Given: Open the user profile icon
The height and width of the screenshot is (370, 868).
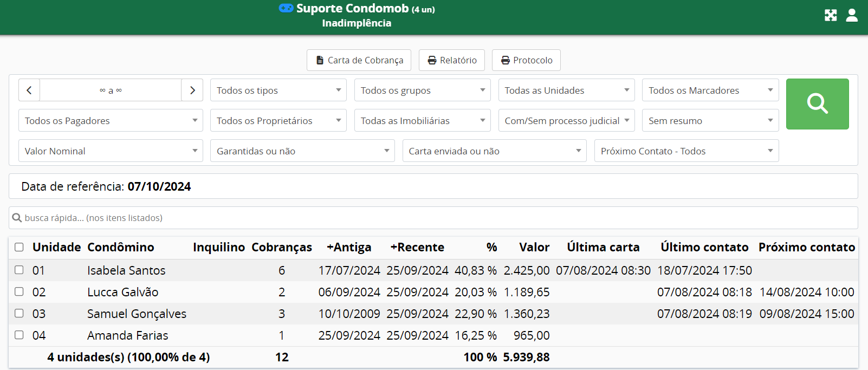Looking at the screenshot, I should (x=852, y=15).
